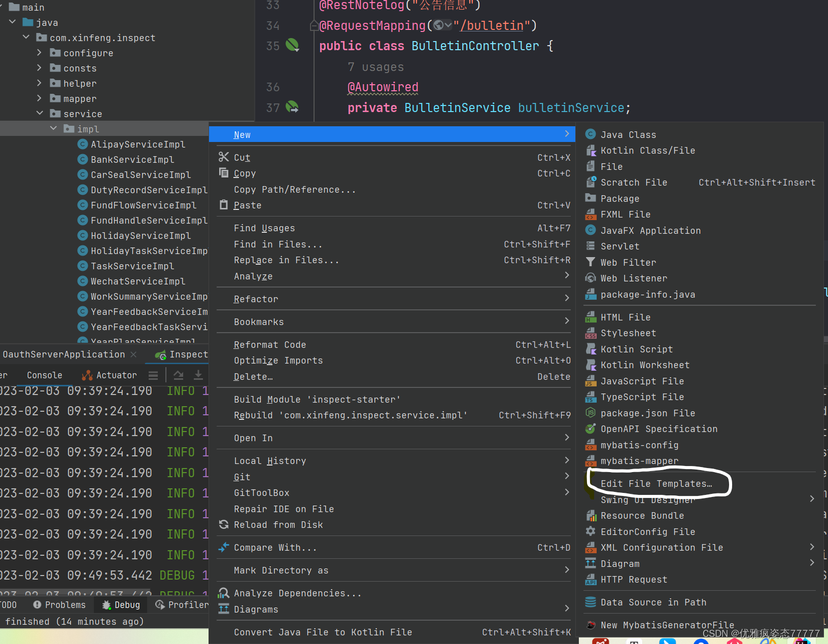Click gutter bean icon at line 37
Image resolution: width=828 pixels, height=644 pixels.
click(292, 107)
